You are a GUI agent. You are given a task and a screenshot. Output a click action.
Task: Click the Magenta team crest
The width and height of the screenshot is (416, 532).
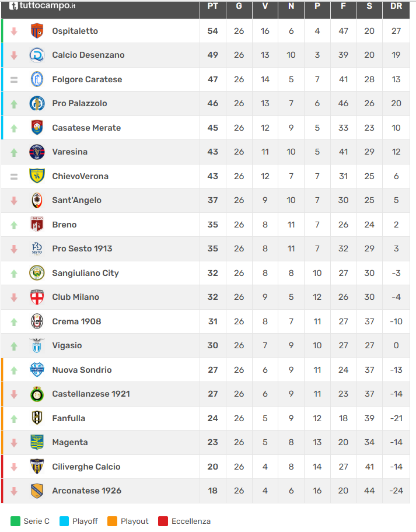click(37, 442)
